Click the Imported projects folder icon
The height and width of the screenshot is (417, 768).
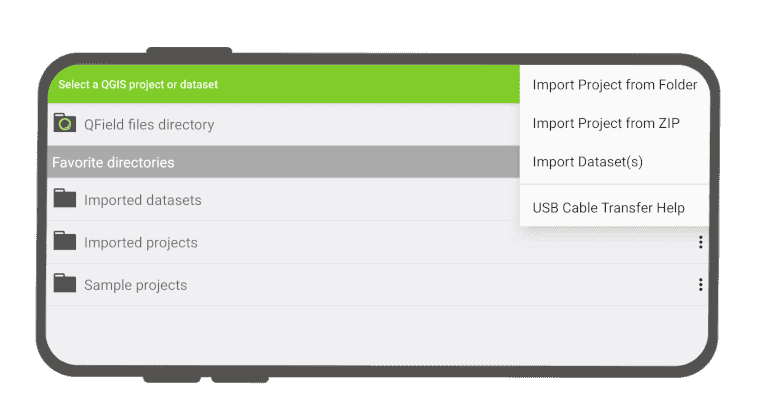click(x=65, y=242)
